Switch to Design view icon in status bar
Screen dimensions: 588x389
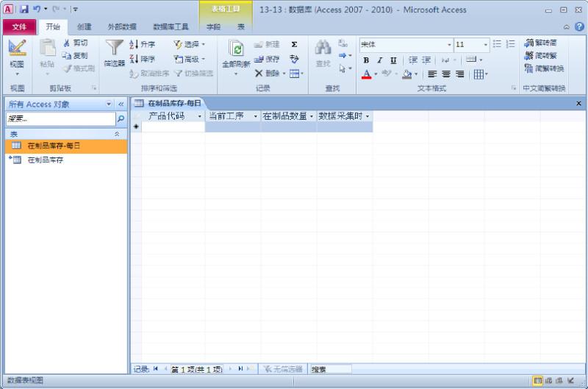click(x=571, y=381)
